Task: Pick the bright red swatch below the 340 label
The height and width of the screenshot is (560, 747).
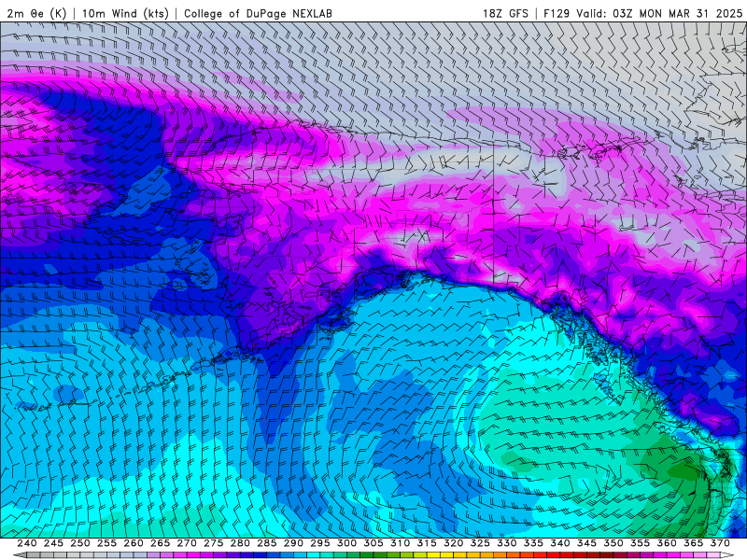Action: pyautogui.click(x=554, y=555)
